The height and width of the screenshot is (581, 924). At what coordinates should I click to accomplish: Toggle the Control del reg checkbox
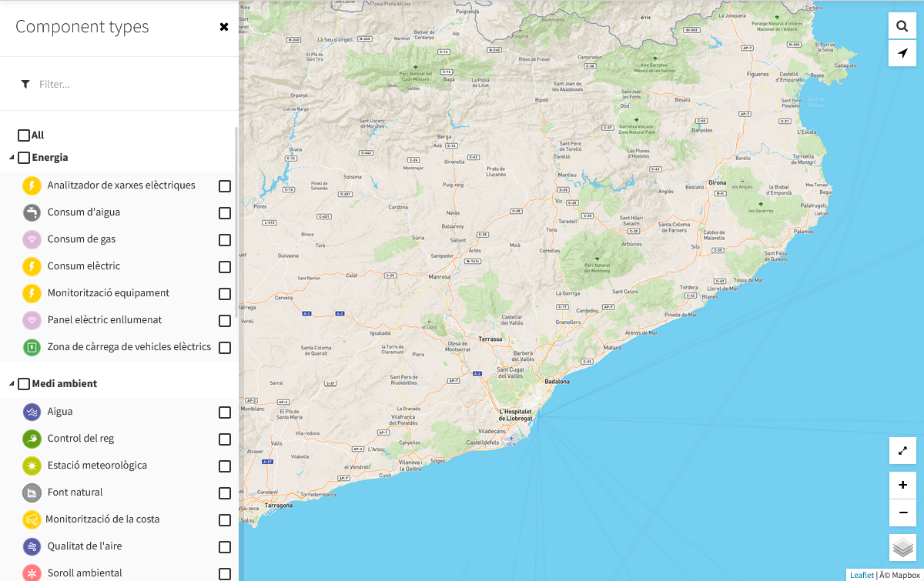pos(225,439)
